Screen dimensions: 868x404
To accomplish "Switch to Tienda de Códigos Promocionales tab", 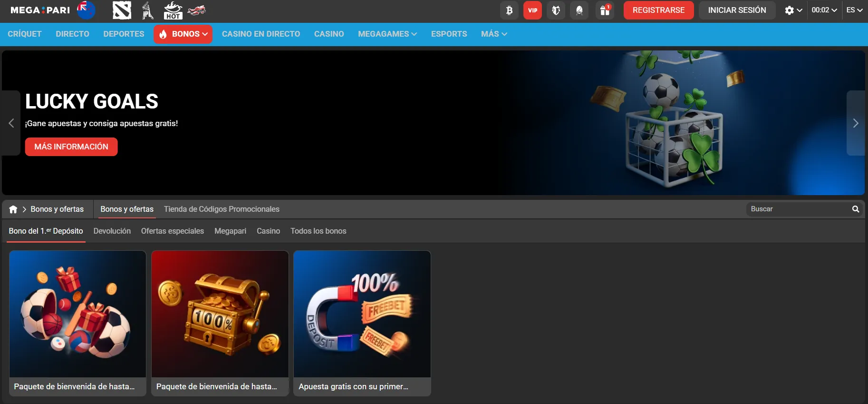I will point(222,209).
